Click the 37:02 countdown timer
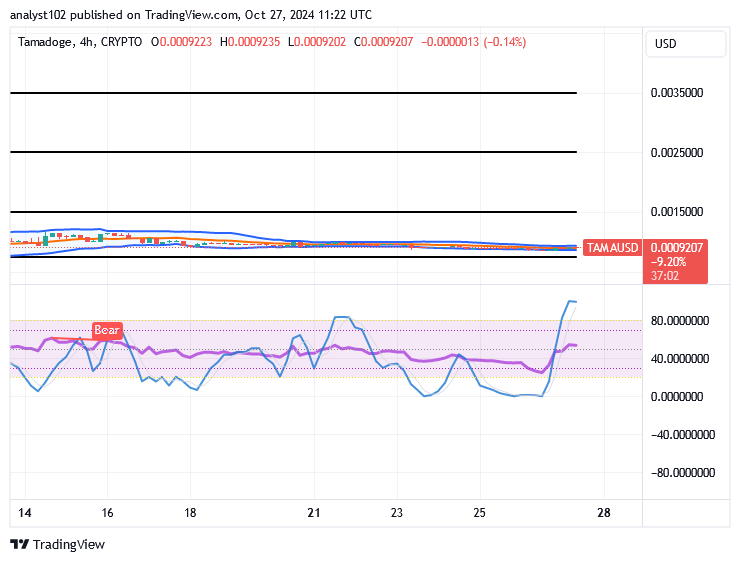This screenshot has height=562, width=740. tap(665, 276)
